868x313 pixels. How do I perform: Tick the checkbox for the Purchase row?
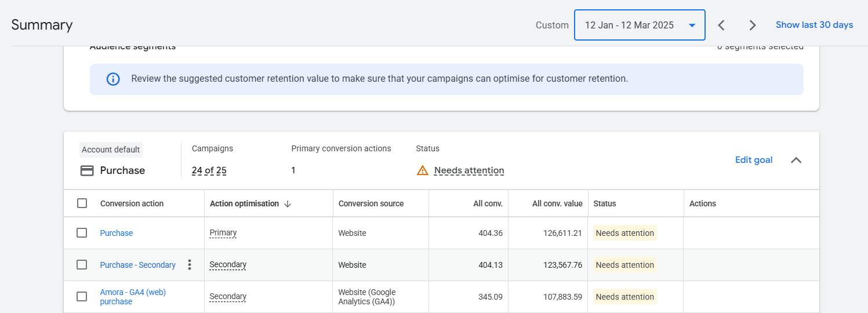pos(82,233)
